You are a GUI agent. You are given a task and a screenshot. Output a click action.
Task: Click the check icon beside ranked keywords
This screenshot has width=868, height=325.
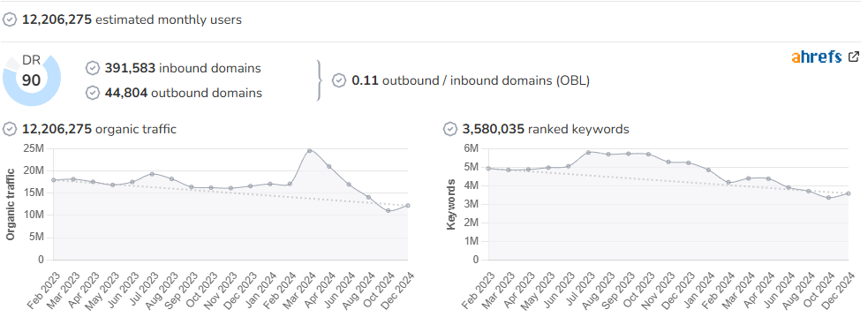click(x=450, y=129)
